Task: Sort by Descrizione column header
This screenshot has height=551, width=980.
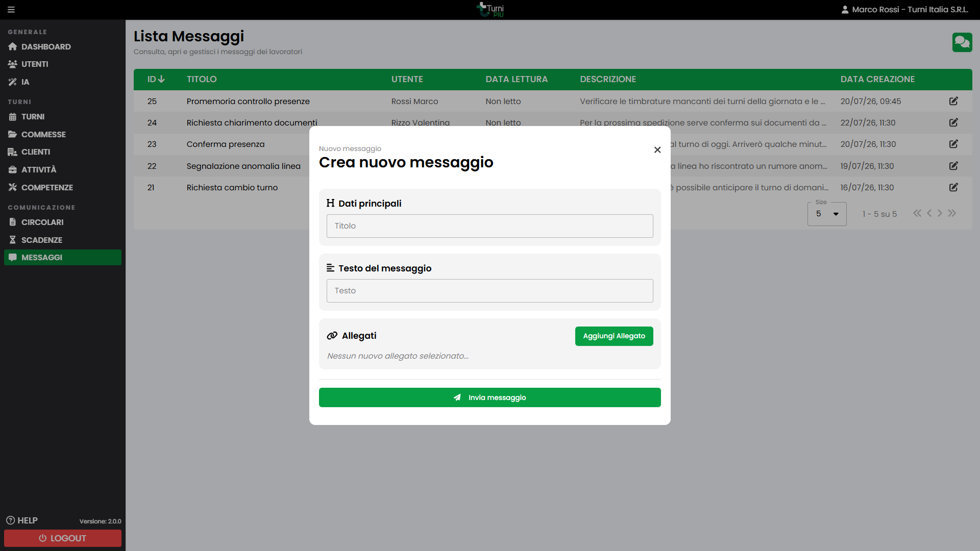Action: coord(608,79)
